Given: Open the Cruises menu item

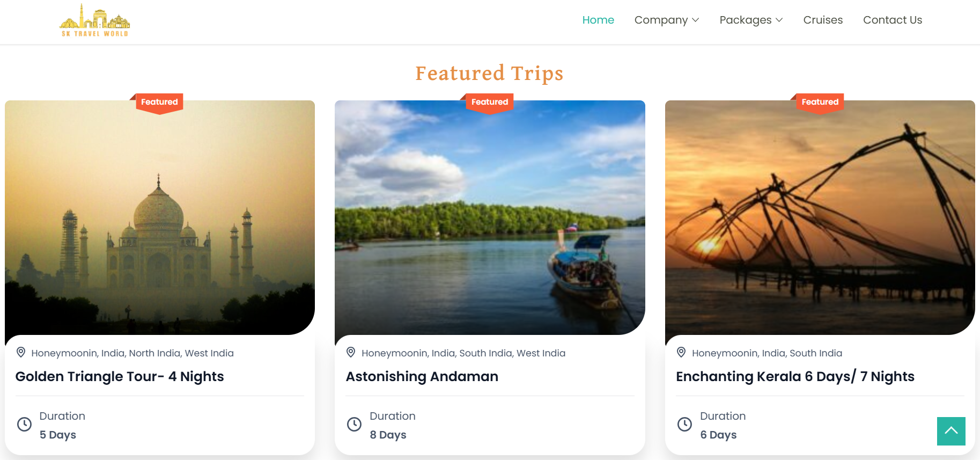Looking at the screenshot, I should click(x=823, y=20).
